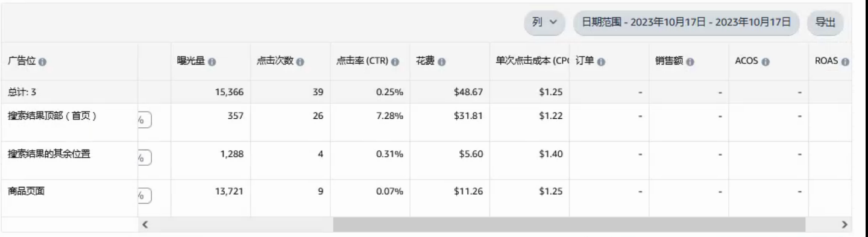Click the left arrow of horizontal scrollbar

145,224
